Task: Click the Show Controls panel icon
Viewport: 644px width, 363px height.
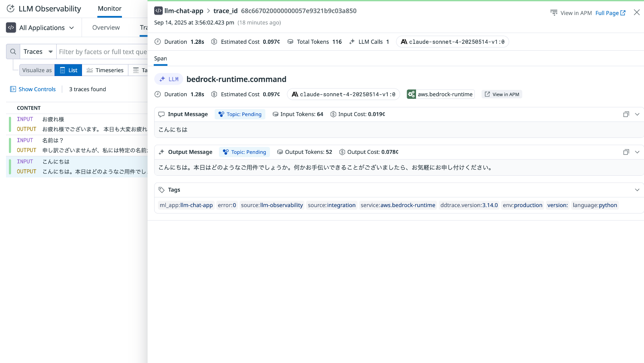Action: 13,89
